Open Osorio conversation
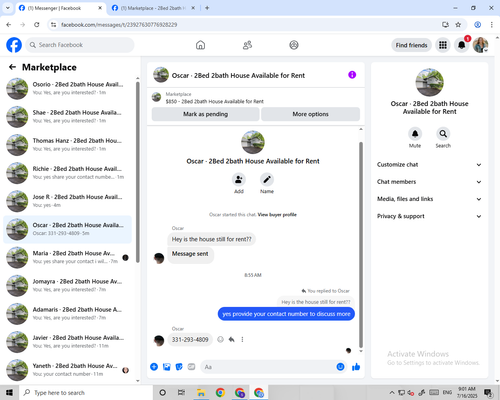 tap(67, 89)
